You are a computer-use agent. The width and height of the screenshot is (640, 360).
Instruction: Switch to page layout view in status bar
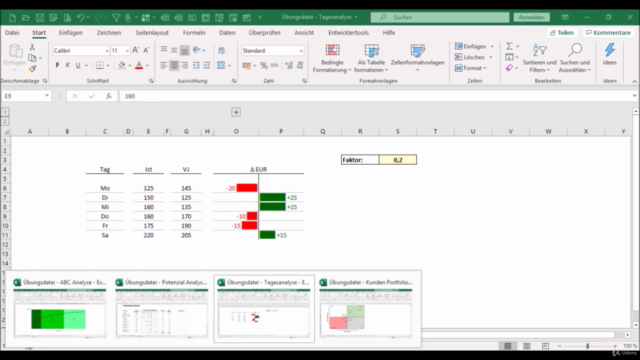[527, 346]
